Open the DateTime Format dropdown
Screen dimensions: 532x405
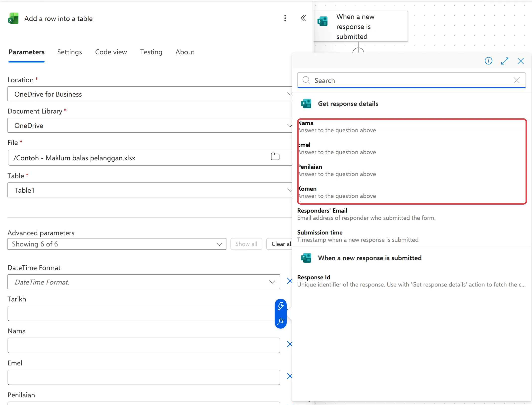(144, 282)
